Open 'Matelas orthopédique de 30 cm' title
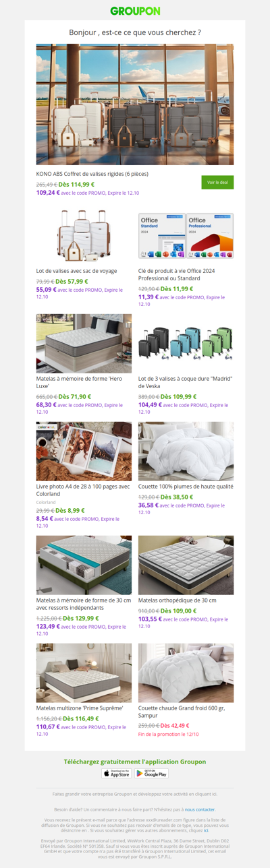 178,600
